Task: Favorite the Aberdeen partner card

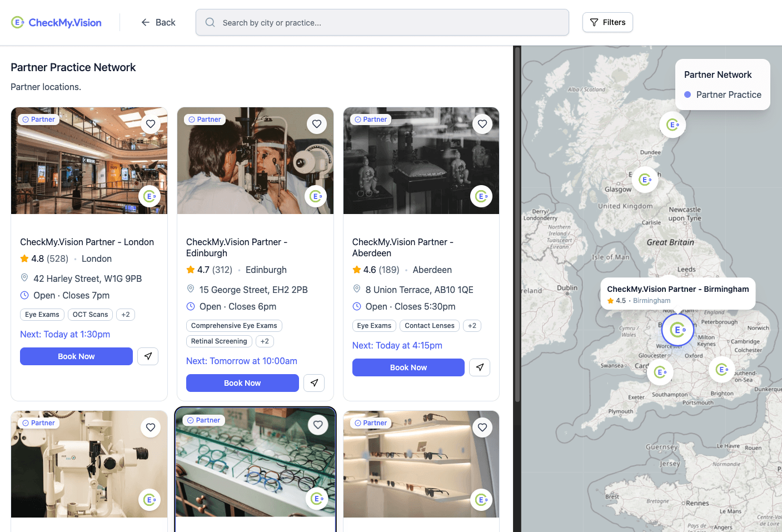Action: (482, 124)
